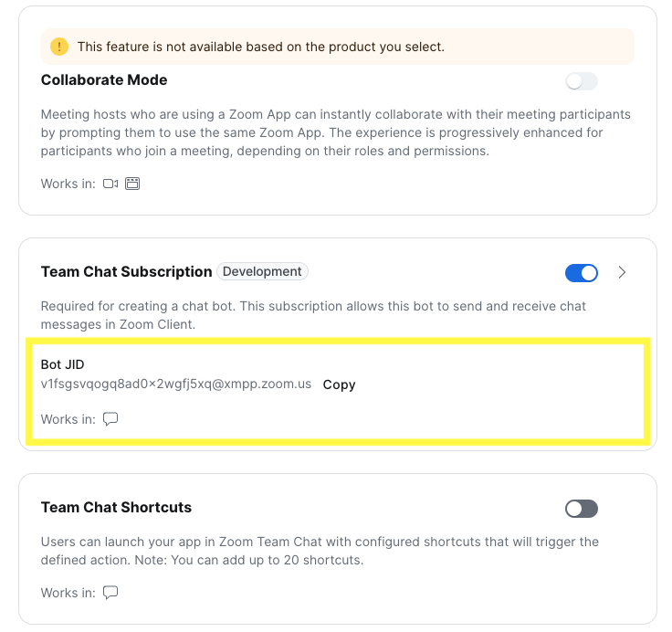Click the Team Chat Shortcuts heading

pyautogui.click(x=116, y=508)
